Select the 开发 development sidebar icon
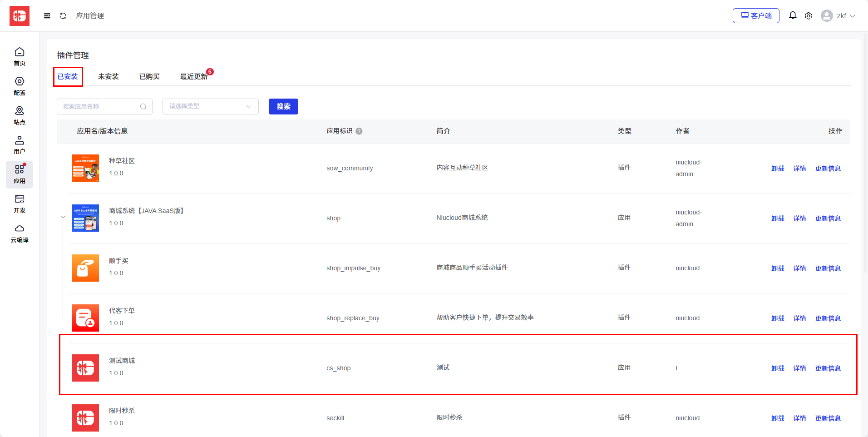 (20, 204)
